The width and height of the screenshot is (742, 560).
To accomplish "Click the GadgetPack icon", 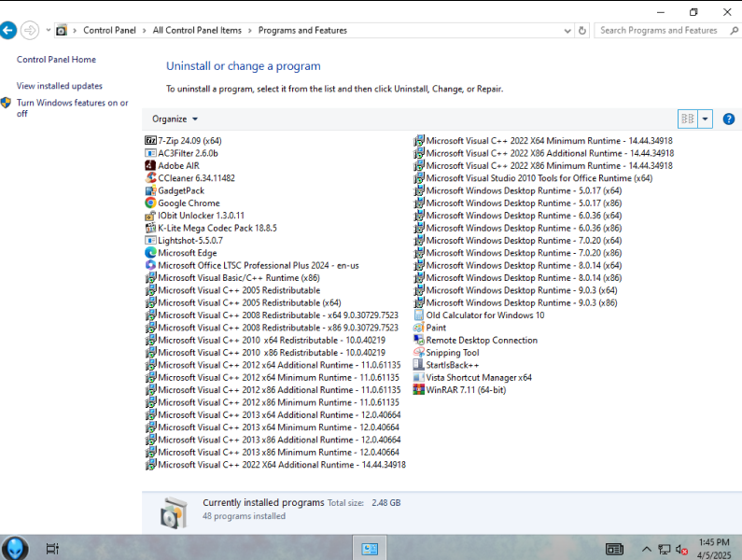I will [x=150, y=190].
